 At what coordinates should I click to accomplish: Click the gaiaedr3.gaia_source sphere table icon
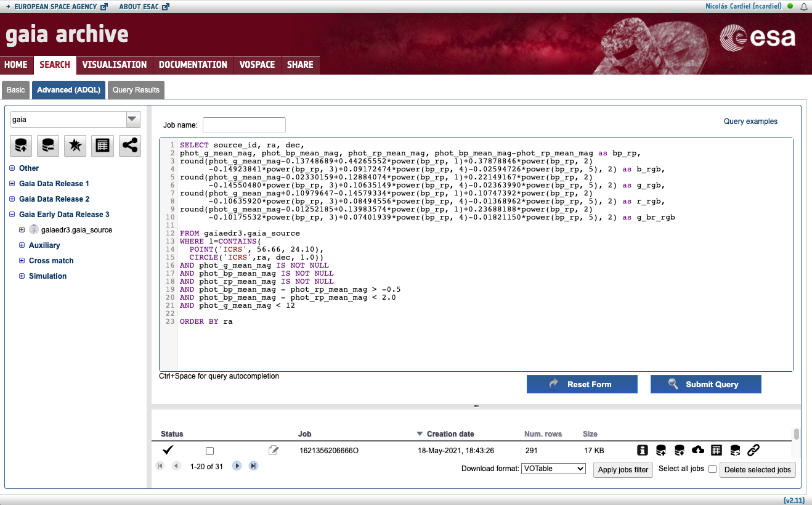click(34, 230)
